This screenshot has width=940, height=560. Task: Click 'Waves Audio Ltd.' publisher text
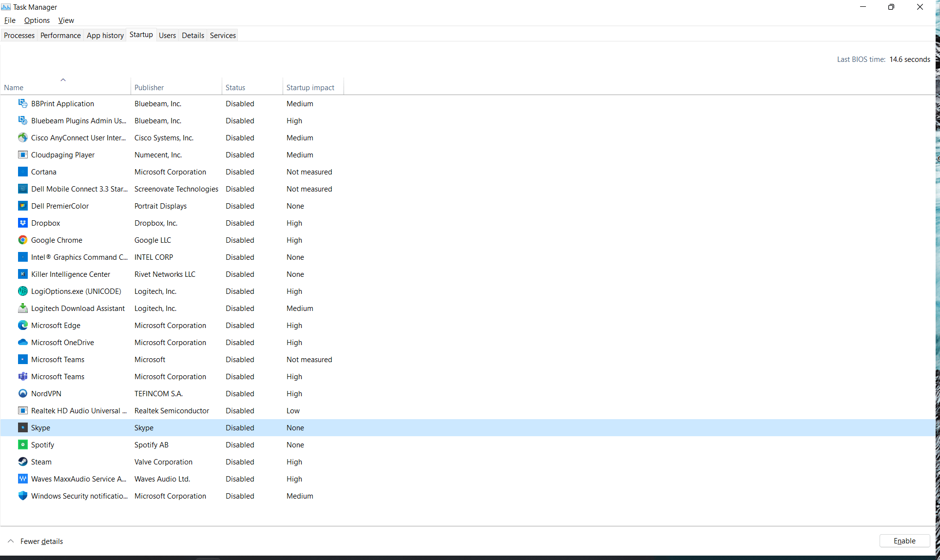point(162,479)
